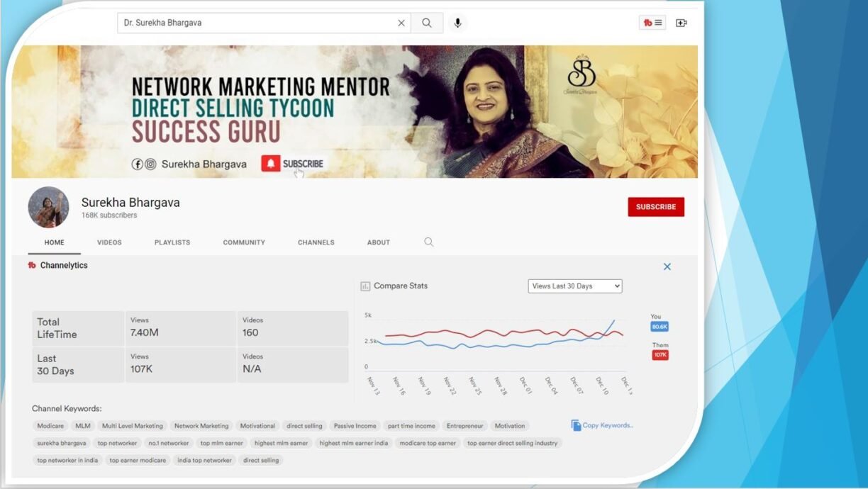
Task: Click the part time income keyword
Action: pyautogui.click(x=411, y=426)
